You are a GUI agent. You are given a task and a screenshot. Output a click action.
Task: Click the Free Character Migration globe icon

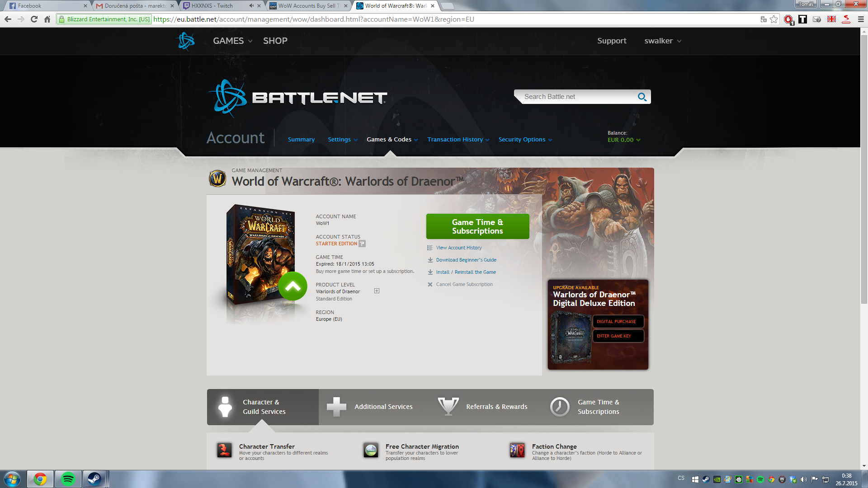click(x=371, y=450)
